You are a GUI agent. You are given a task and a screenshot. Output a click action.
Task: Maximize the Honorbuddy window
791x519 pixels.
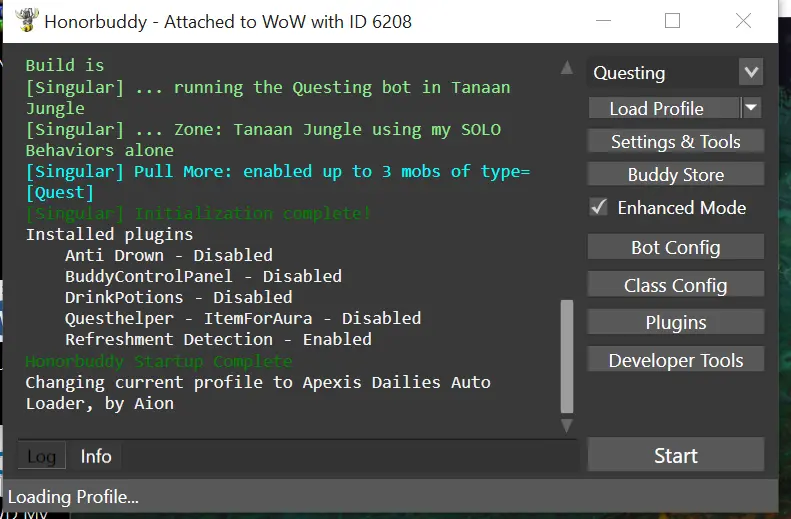pos(672,21)
